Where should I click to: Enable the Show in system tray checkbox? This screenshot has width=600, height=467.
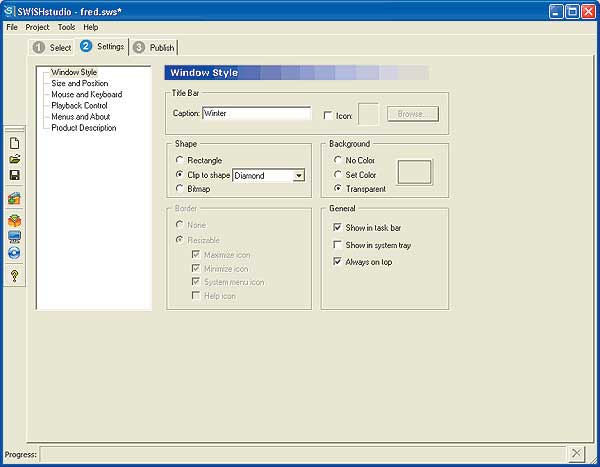click(x=337, y=245)
